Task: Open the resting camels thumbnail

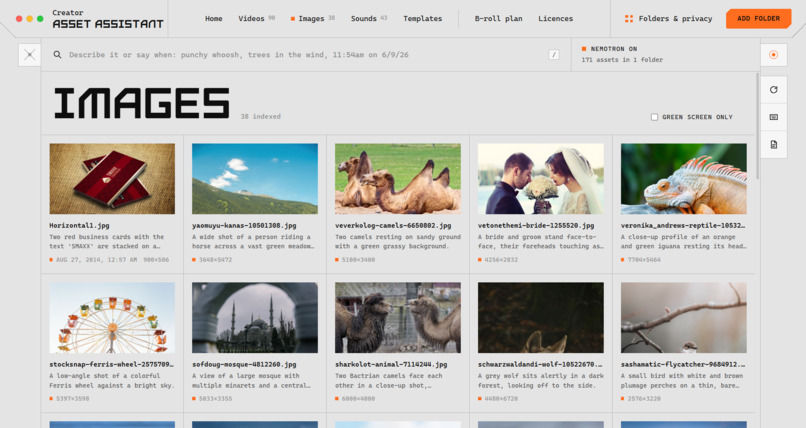Action: coord(398,178)
